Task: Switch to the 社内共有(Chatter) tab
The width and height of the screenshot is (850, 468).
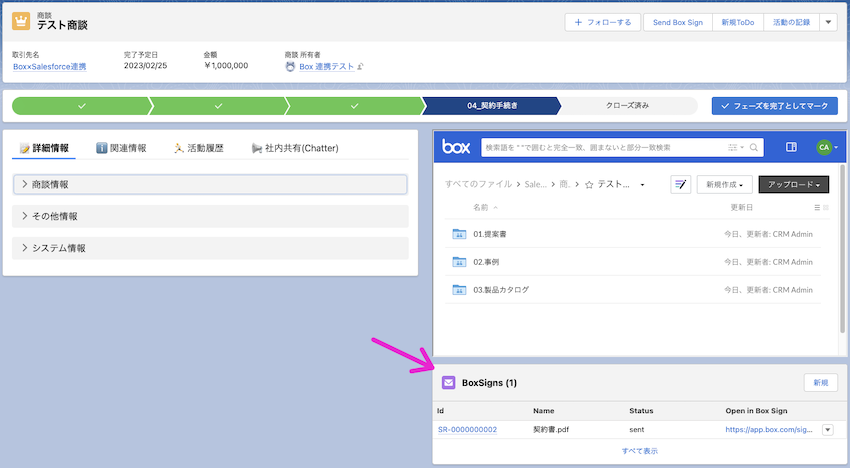Action: tap(295, 148)
